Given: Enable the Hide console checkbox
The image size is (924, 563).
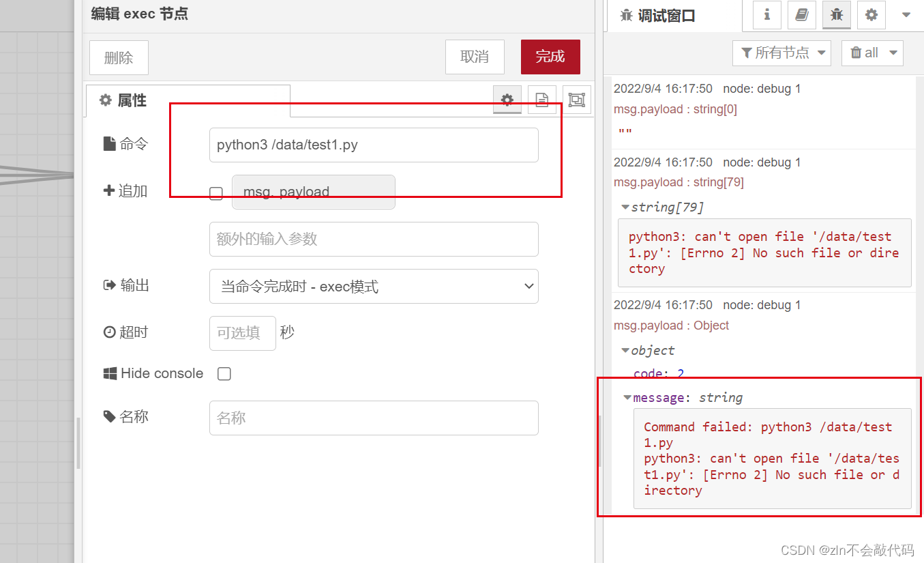Looking at the screenshot, I should [224, 373].
